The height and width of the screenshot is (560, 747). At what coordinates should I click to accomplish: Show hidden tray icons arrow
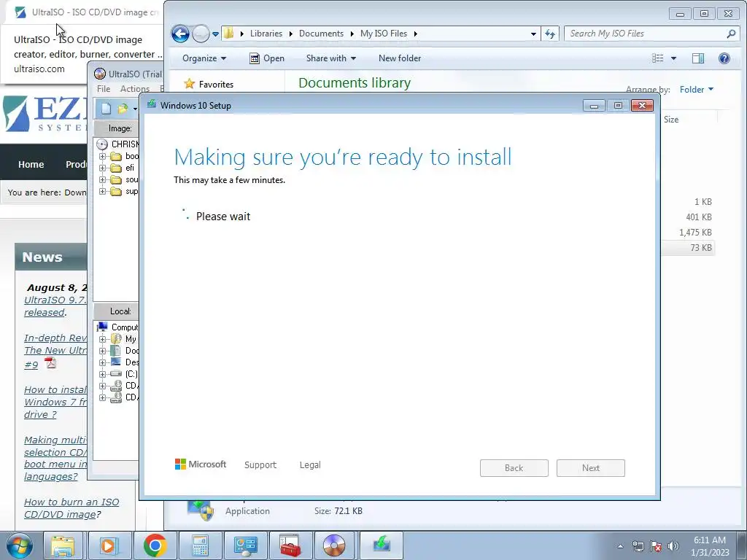pyautogui.click(x=620, y=546)
